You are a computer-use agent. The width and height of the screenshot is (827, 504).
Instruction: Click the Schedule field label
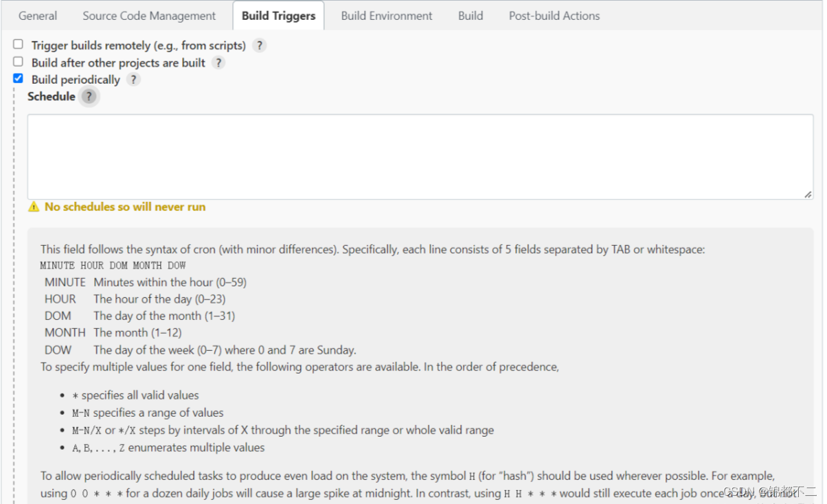click(x=52, y=97)
